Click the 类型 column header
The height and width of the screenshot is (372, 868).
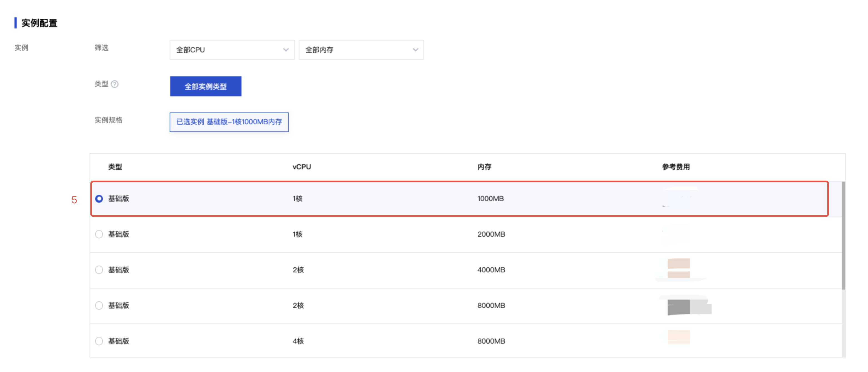click(115, 167)
